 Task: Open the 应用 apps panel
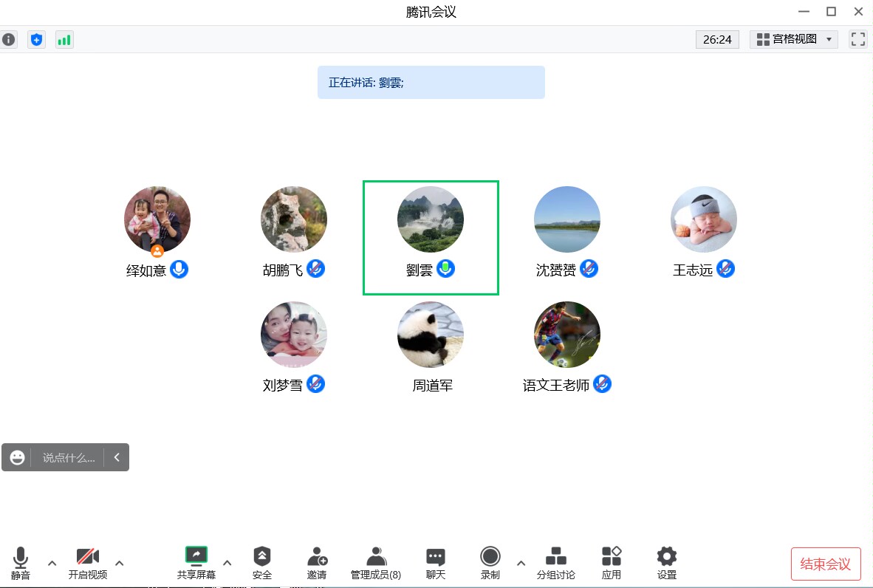[x=612, y=564]
